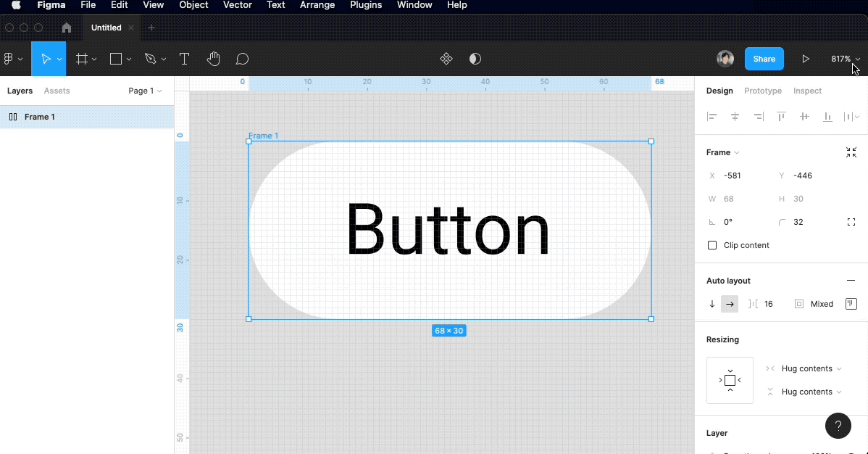
Task: Open Pen tool dropdown arrow
Action: [x=163, y=59]
